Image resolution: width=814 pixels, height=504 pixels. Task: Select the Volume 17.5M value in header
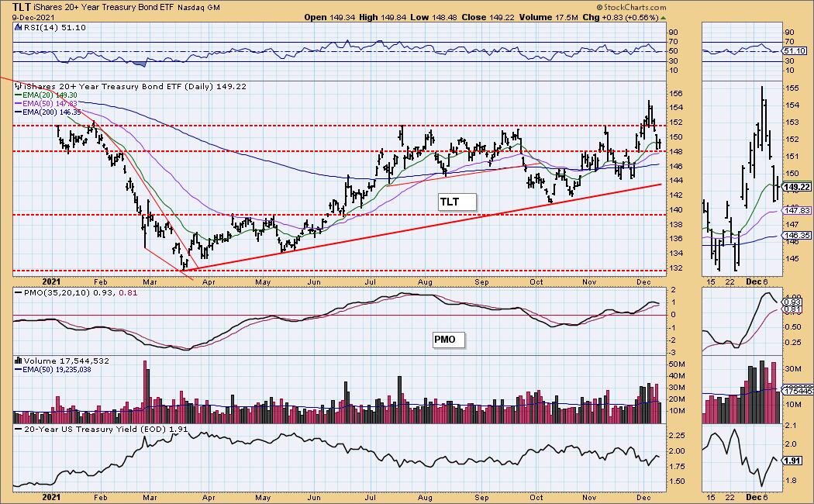tap(547, 17)
